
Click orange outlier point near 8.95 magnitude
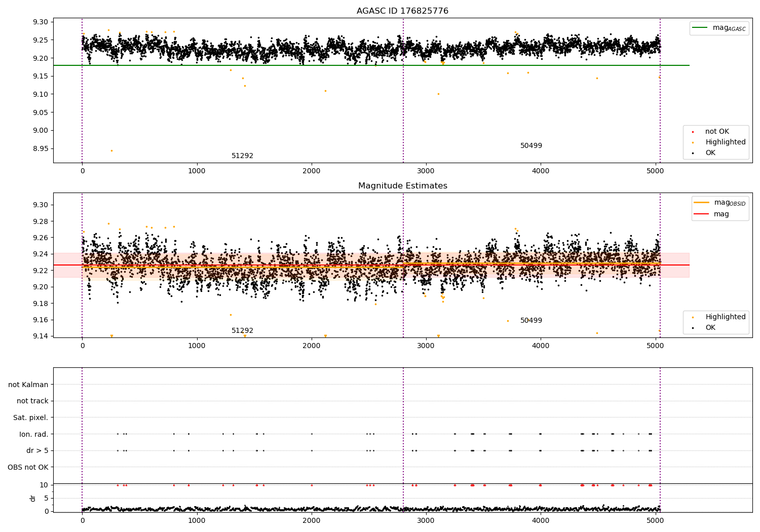tap(111, 150)
